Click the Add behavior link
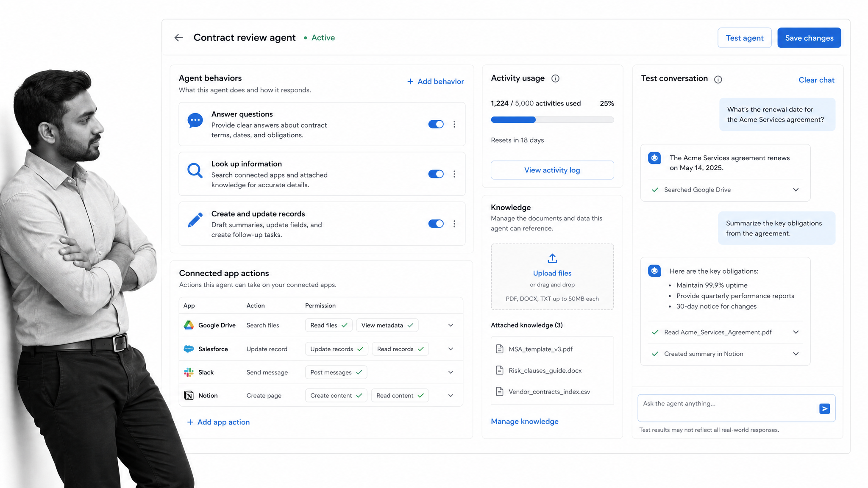 click(436, 81)
